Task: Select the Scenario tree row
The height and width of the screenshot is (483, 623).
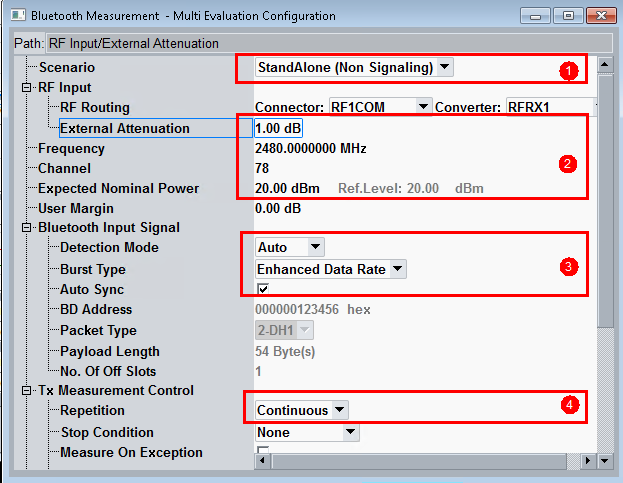Action: (x=67, y=68)
